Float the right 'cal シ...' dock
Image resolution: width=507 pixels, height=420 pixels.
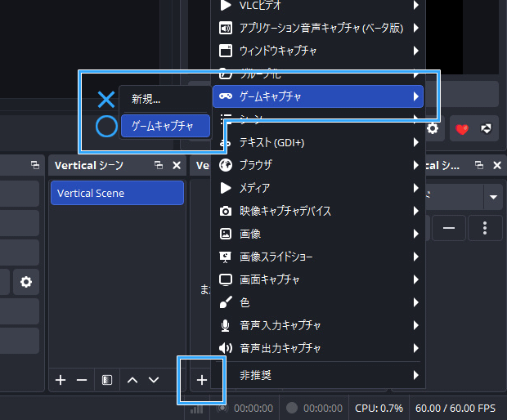coord(479,165)
